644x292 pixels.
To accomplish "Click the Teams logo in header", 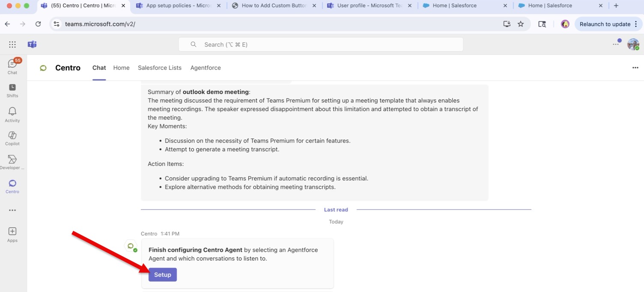I will [x=32, y=45].
